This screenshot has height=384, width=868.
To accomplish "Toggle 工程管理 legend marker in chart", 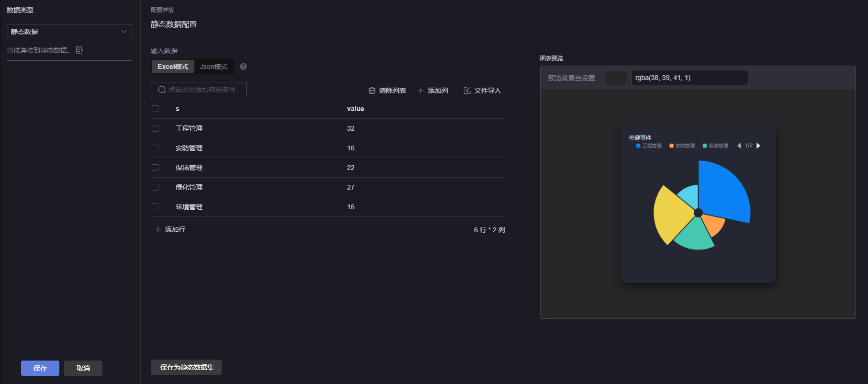I will click(x=638, y=146).
